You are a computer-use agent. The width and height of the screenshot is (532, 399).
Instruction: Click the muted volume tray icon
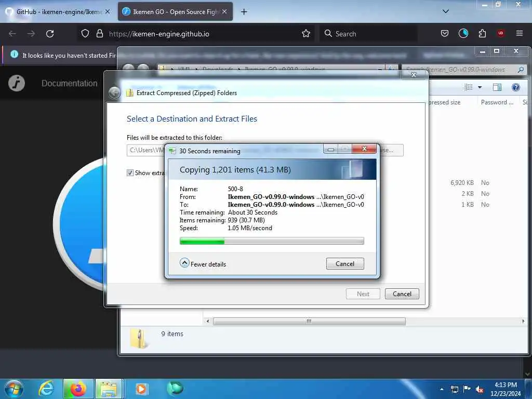480,390
